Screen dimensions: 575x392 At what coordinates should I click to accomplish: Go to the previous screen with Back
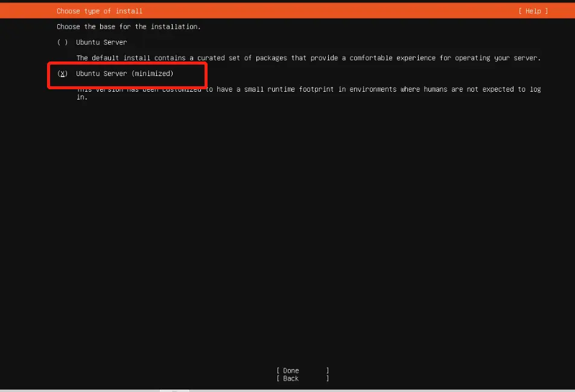[x=302, y=379]
